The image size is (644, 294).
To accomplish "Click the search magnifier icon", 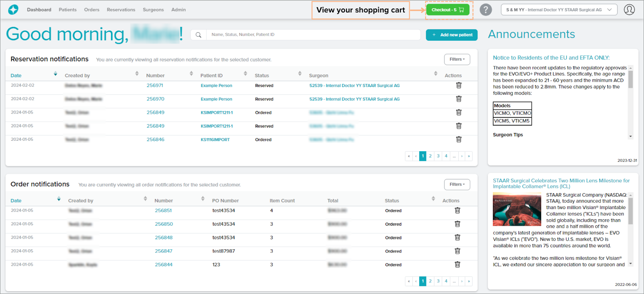I will 198,35.
